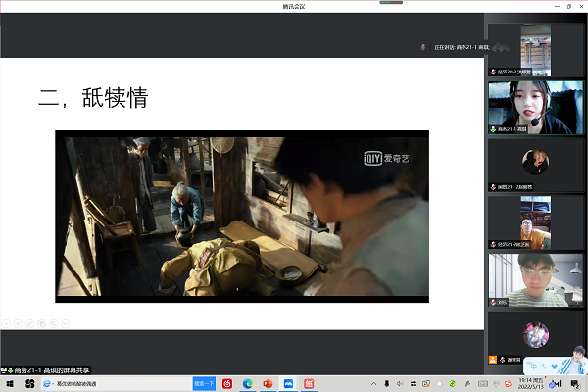The image size is (588, 392).
Task: Click the first slideshow control icon
Action: click(6, 322)
